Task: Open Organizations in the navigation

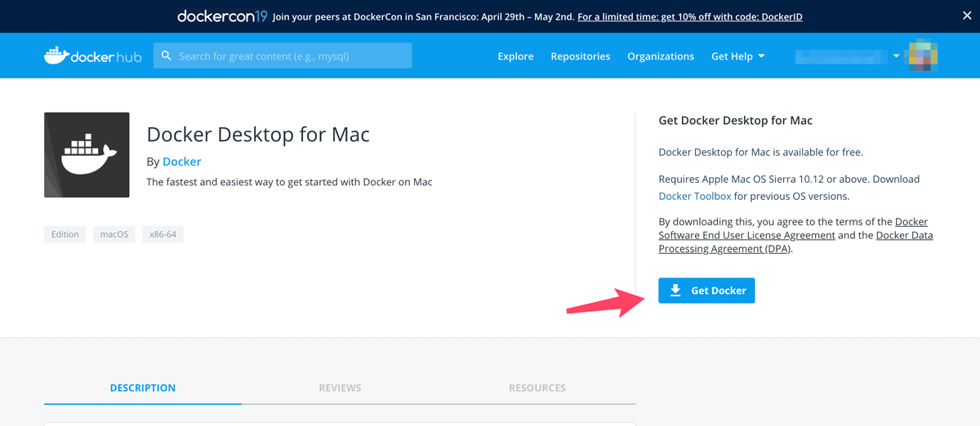Action: pos(661,56)
